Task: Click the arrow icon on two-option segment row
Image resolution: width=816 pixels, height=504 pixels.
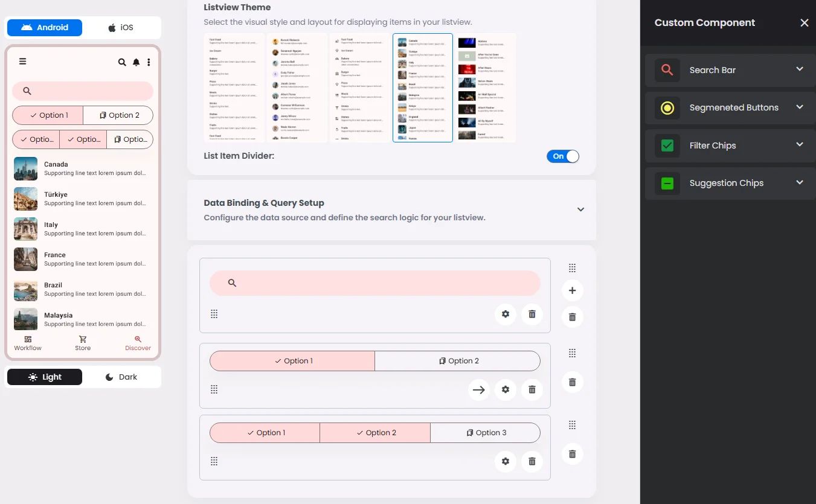Action: pyautogui.click(x=479, y=389)
